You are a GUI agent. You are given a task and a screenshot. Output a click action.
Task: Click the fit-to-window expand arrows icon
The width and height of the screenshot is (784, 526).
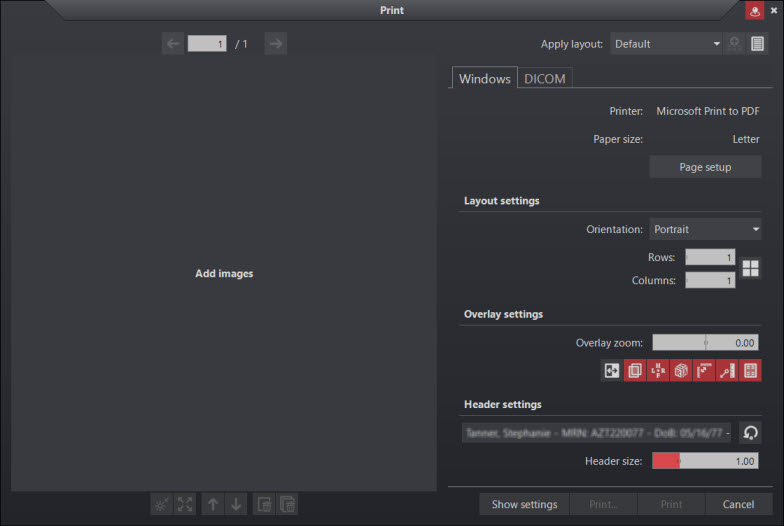pyautogui.click(x=185, y=505)
